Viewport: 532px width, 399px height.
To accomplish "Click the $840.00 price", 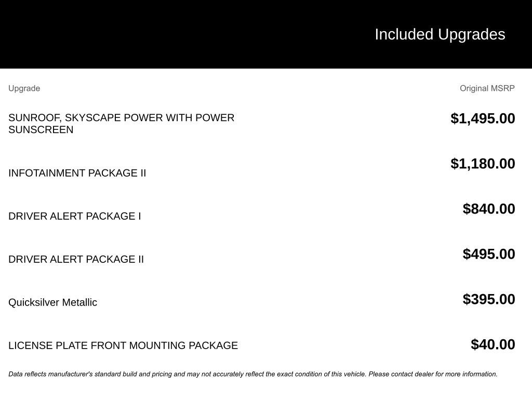I will [x=489, y=209].
